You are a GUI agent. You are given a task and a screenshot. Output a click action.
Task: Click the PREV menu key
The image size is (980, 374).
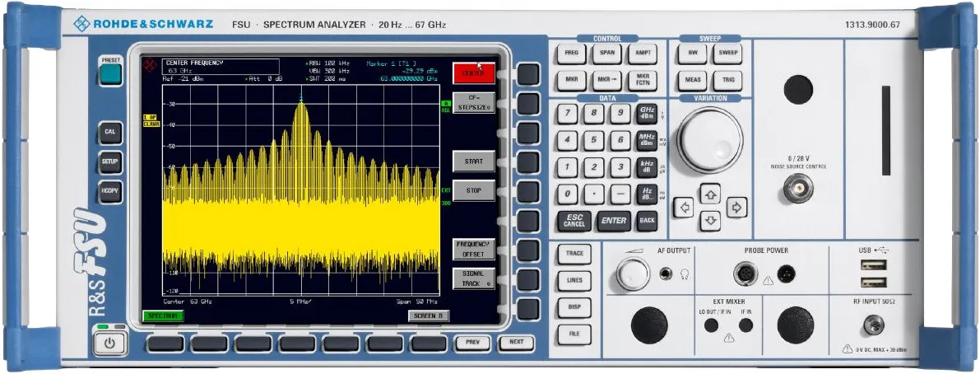(x=472, y=343)
